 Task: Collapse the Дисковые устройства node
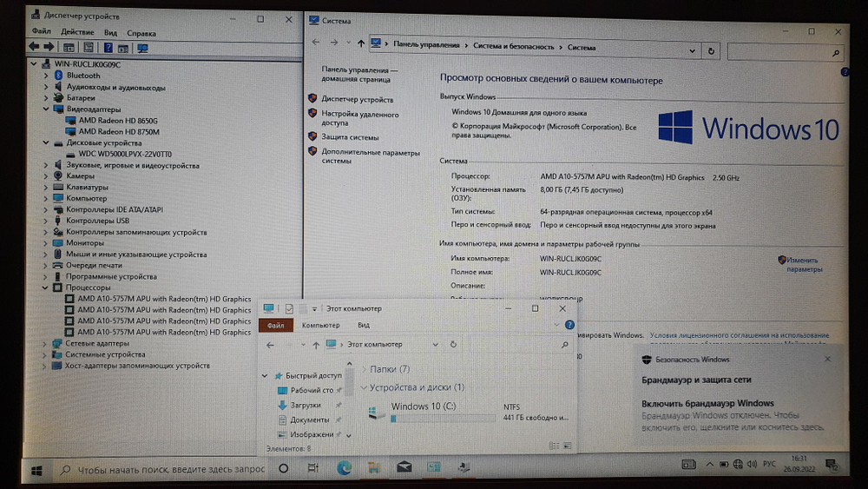click(x=46, y=142)
